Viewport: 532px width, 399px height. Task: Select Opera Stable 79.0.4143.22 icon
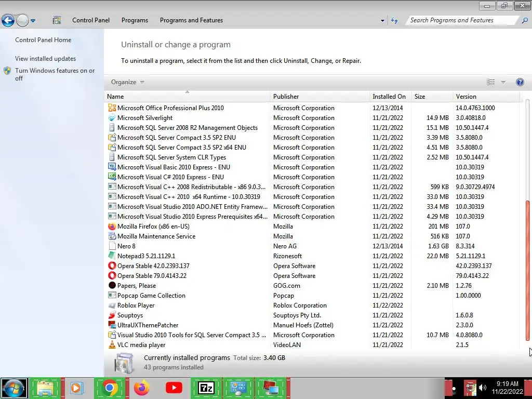pos(112,275)
